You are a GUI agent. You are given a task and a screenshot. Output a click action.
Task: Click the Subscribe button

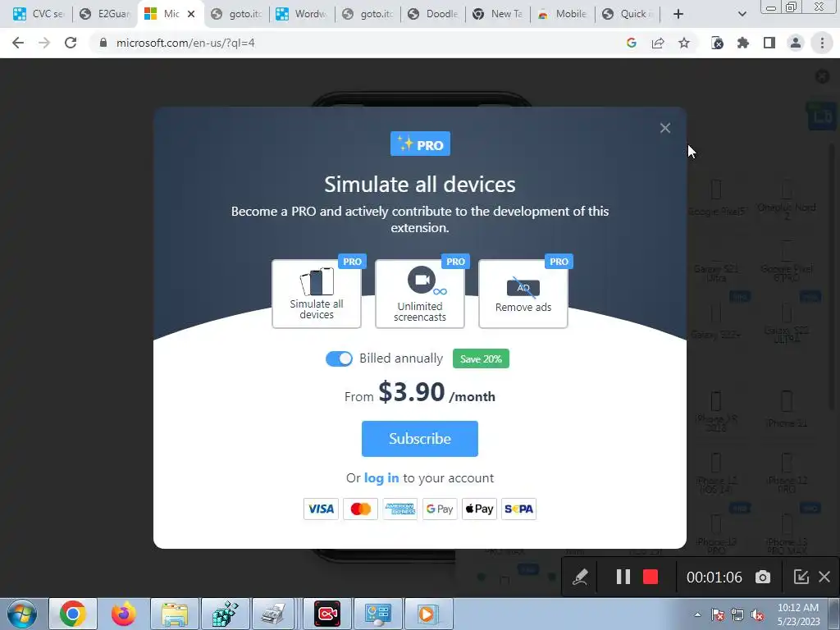419,439
